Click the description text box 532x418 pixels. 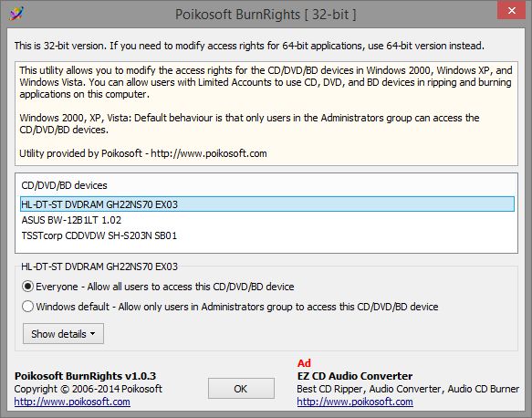(x=266, y=114)
